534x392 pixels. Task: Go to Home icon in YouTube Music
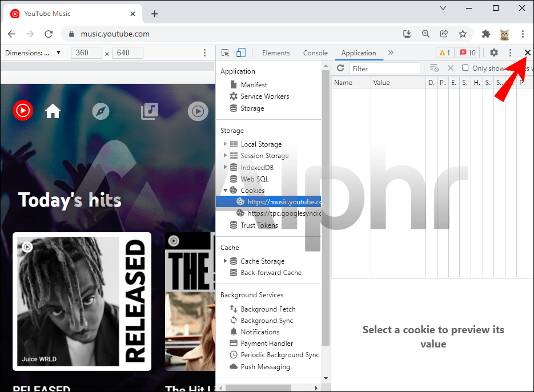(x=53, y=111)
